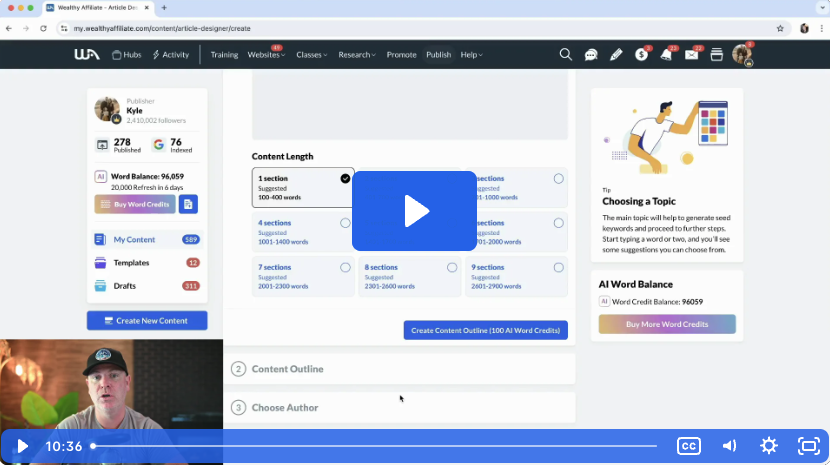Expand the Websites menu
830x465 pixels.
(266, 55)
